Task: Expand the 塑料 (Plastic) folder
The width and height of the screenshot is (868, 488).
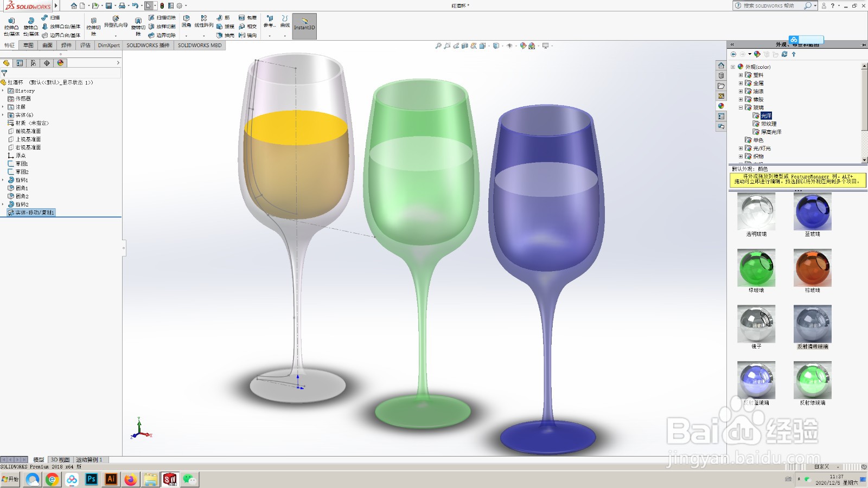Action: [x=741, y=75]
